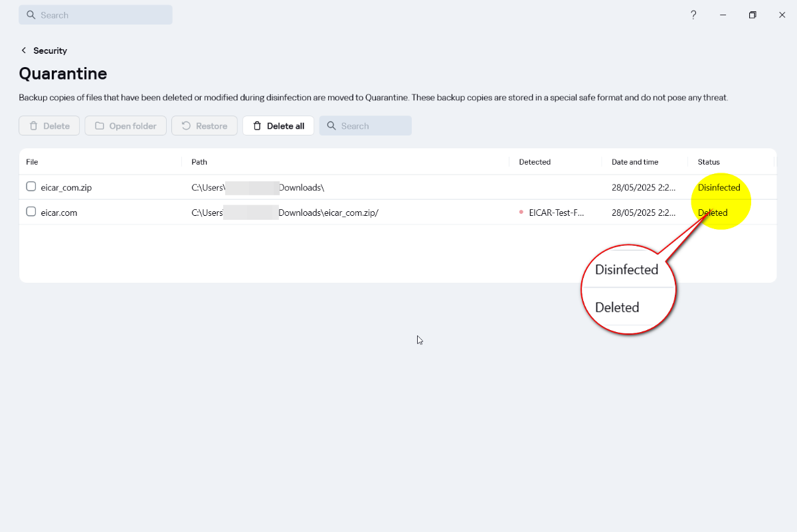Tick the eicar.com file checkbox

click(31, 212)
